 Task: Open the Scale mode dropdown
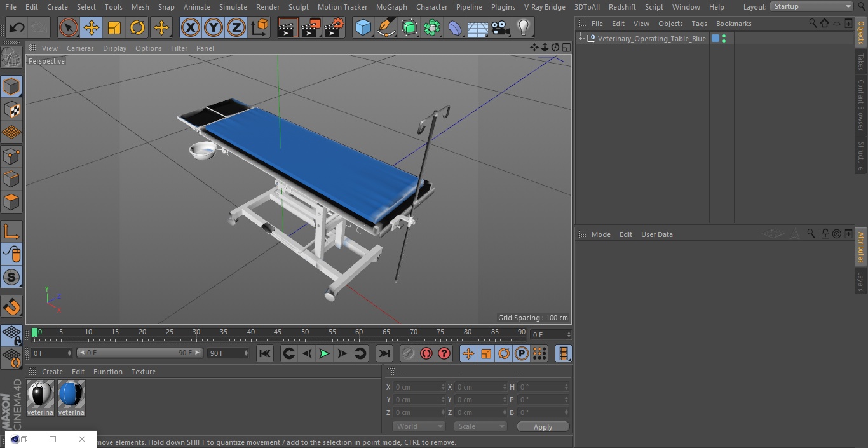coord(480,426)
